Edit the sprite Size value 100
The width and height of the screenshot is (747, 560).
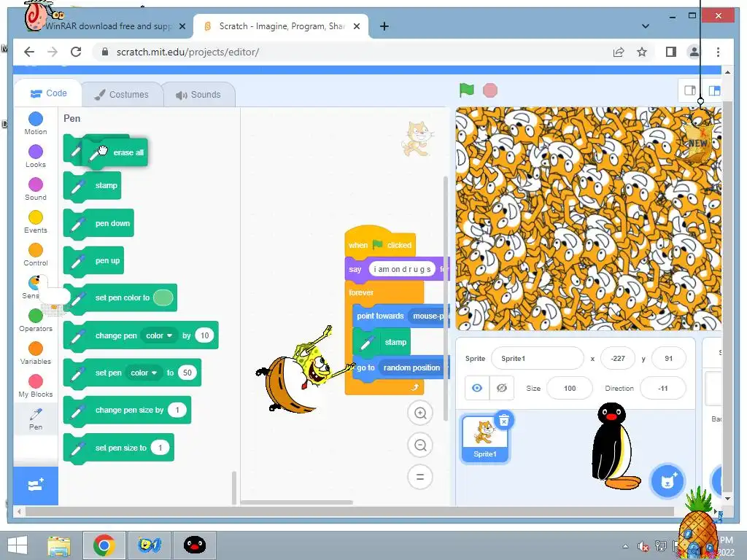point(570,388)
